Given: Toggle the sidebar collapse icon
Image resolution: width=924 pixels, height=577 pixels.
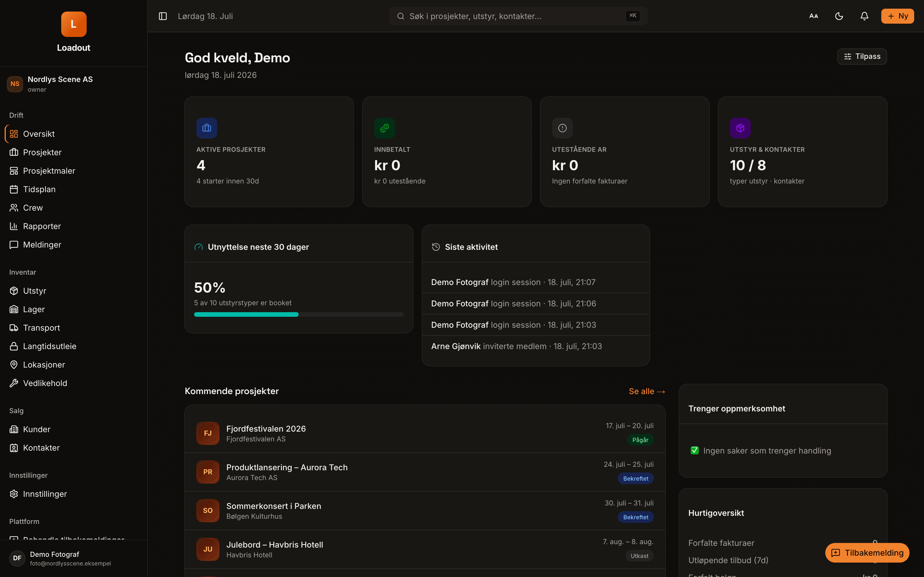Looking at the screenshot, I should tap(163, 16).
